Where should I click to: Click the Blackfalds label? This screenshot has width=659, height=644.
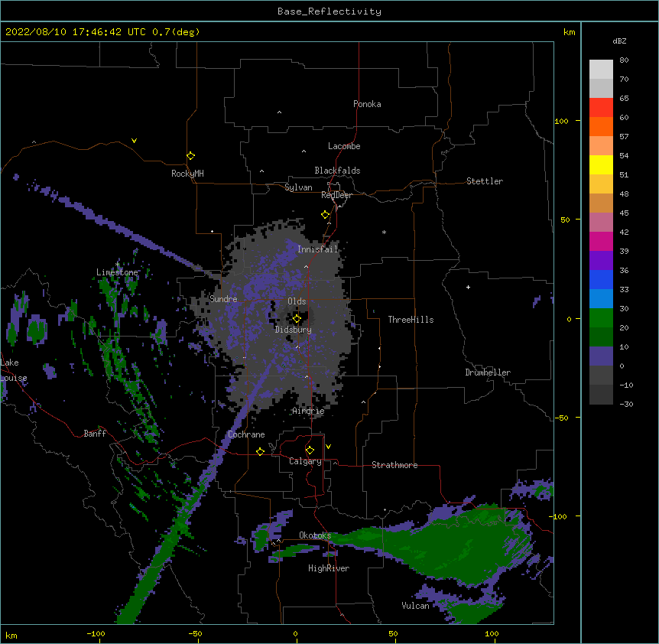(x=337, y=171)
